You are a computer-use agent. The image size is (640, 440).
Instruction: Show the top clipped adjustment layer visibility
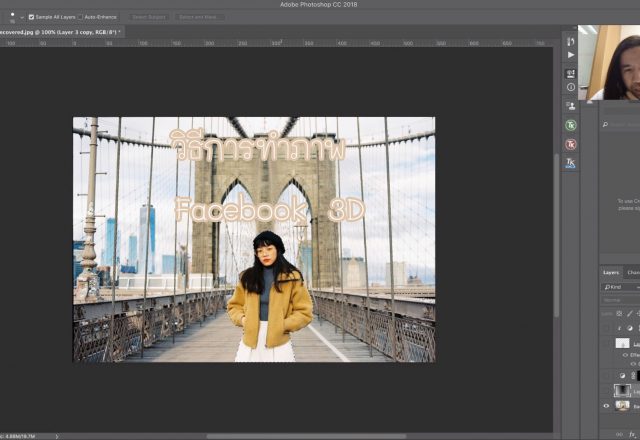[x=606, y=328]
